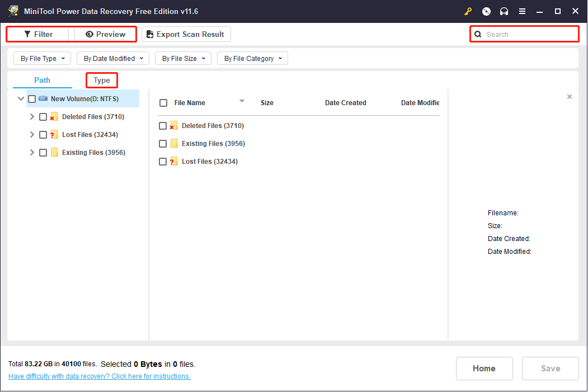Open the data recovery instructions link
Screen dimensions: 588x392
(100, 376)
